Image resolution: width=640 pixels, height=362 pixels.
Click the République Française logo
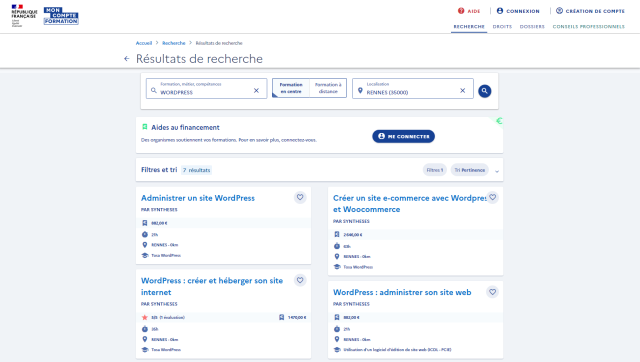[24, 16]
